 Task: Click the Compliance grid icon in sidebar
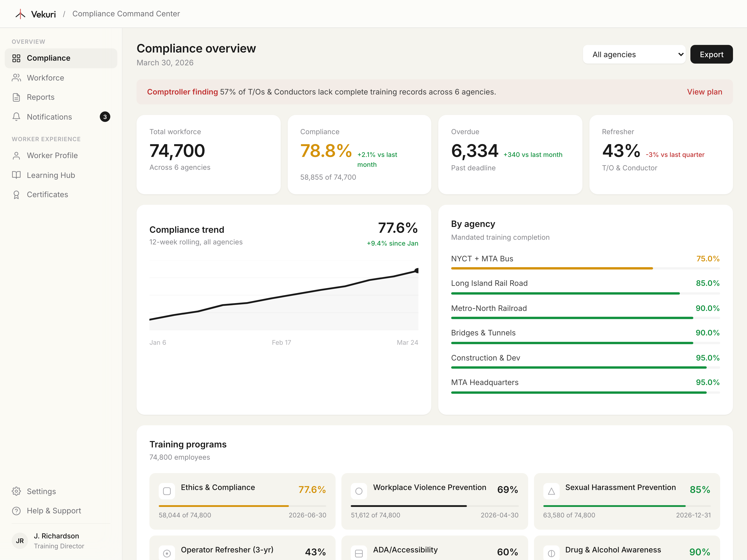point(16,58)
